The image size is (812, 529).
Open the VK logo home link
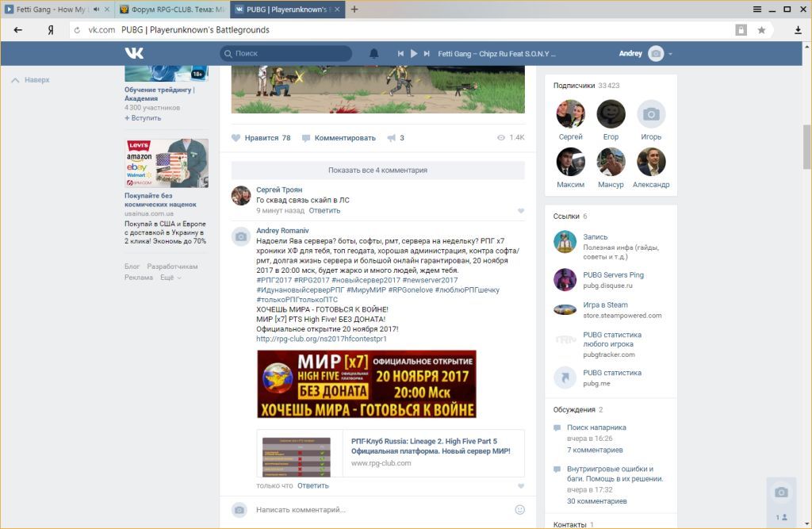pyautogui.click(x=134, y=53)
